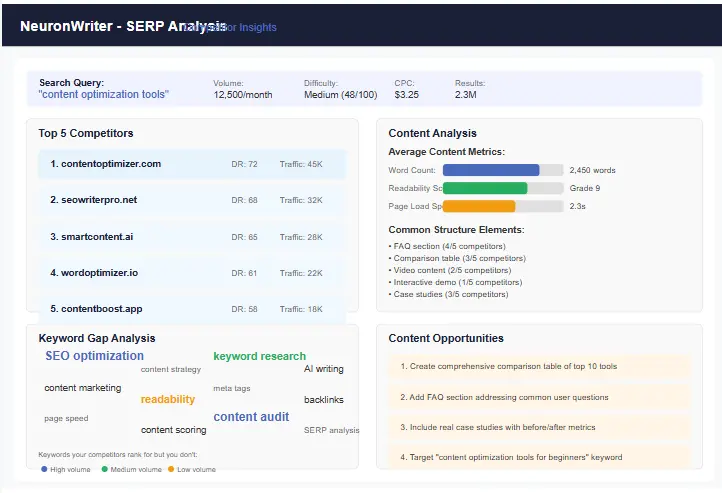This screenshot has height=493, width=722.
Task: Select the 'page speed' keyword
Action: point(66,418)
